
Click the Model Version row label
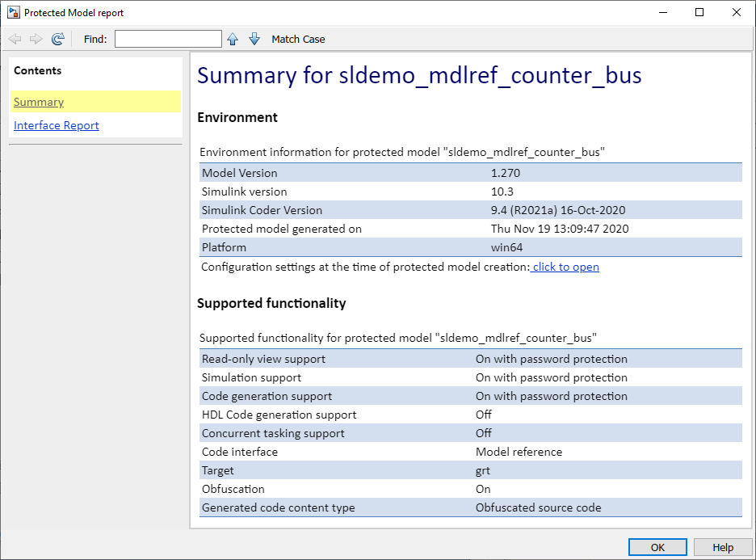(240, 173)
